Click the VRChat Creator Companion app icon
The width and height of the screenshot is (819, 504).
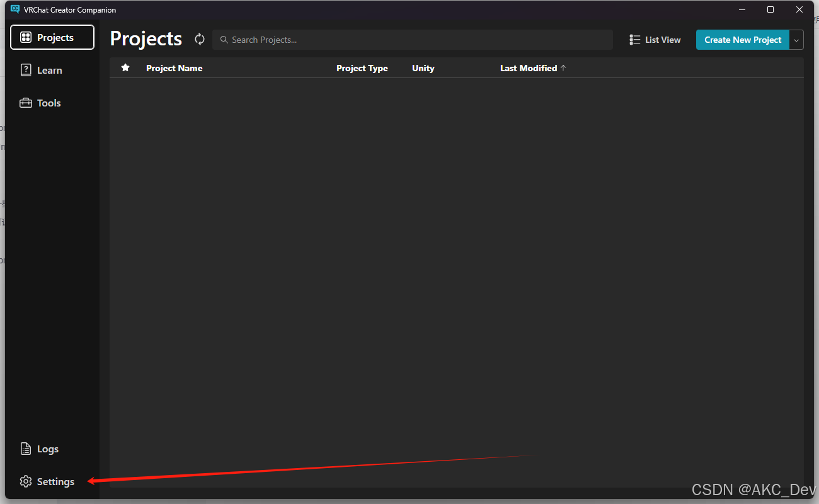(16, 9)
